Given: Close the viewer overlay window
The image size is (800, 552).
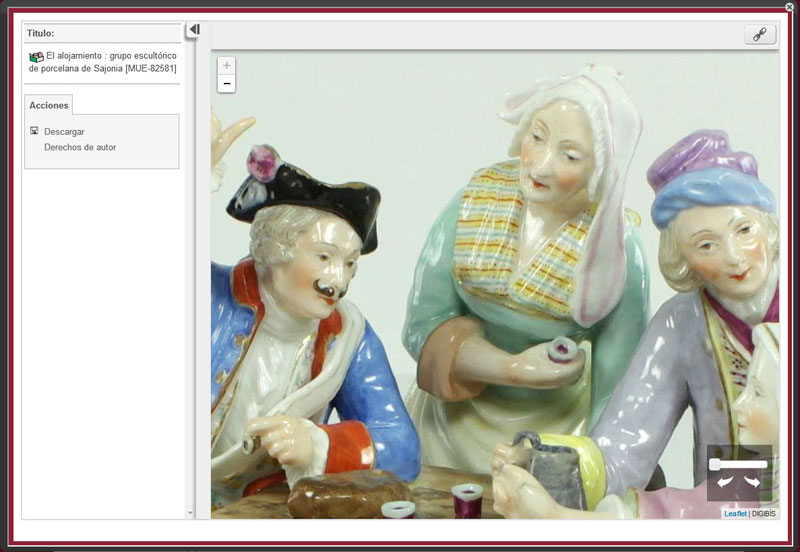Looking at the screenshot, I should (x=789, y=7).
